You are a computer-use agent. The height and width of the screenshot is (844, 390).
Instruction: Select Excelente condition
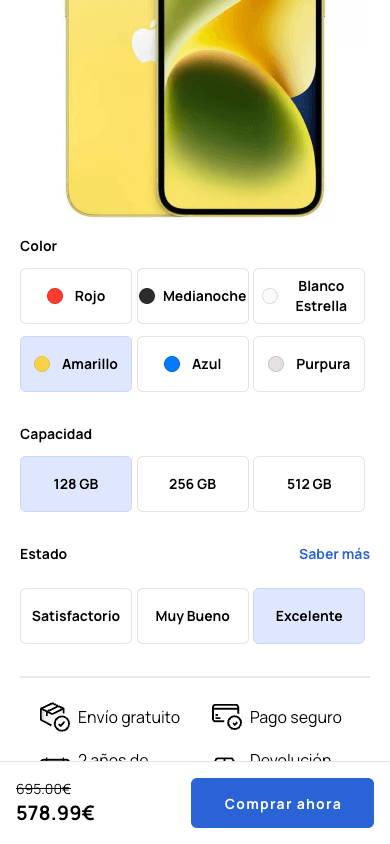[309, 616]
